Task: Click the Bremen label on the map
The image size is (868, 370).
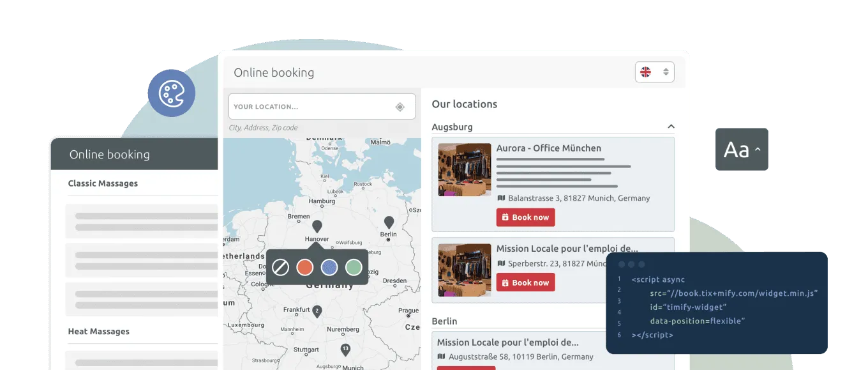Action: [299, 217]
